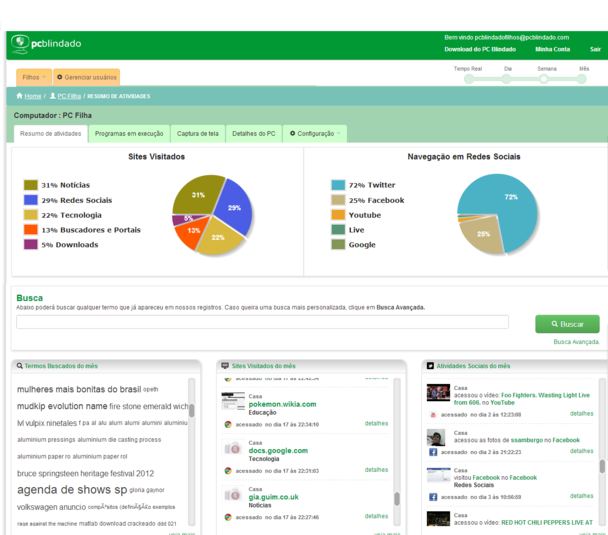Viewport: 608px width, 535px height.
Task: Click Download do PC Blindado link
Action: point(480,49)
